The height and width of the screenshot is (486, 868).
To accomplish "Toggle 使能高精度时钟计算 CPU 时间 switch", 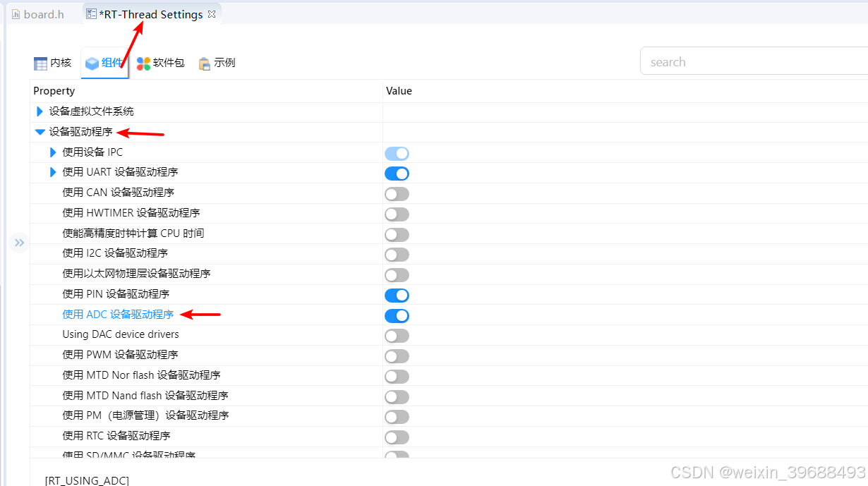I will [397, 235].
